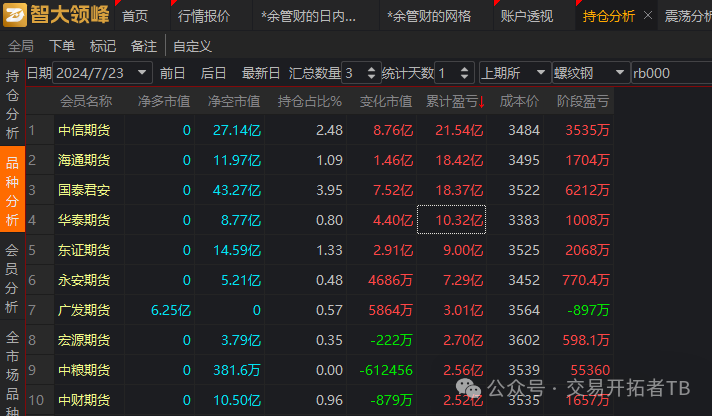Open the 螺纹钢 product dropdown

591,73
